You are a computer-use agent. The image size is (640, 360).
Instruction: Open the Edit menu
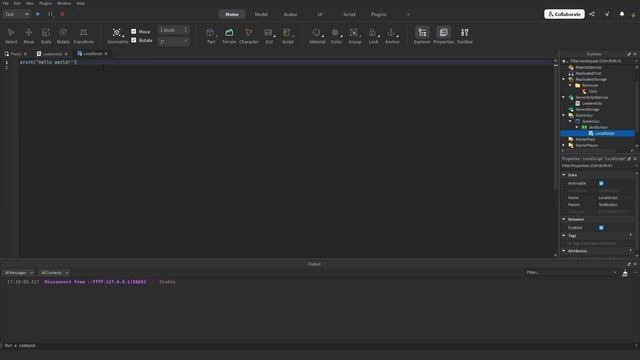click(17, 3)
